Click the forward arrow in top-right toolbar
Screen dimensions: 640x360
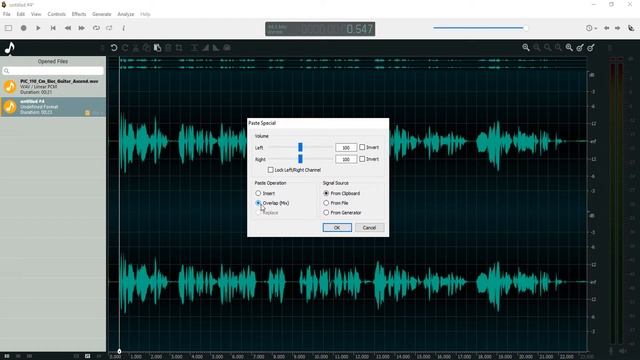click(x=618, y=28)
